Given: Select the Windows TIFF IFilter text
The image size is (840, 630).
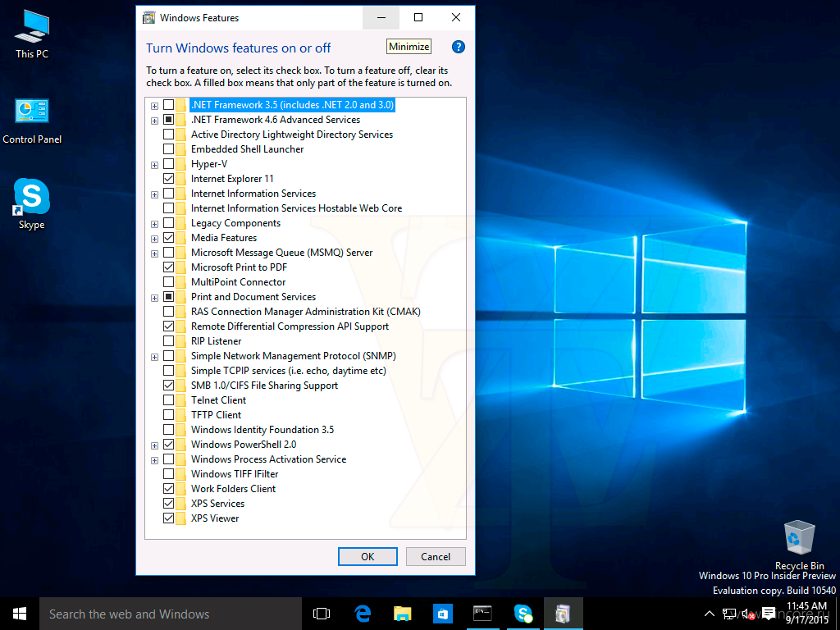Looking at the screenshot, I should (x=235, y=474).
